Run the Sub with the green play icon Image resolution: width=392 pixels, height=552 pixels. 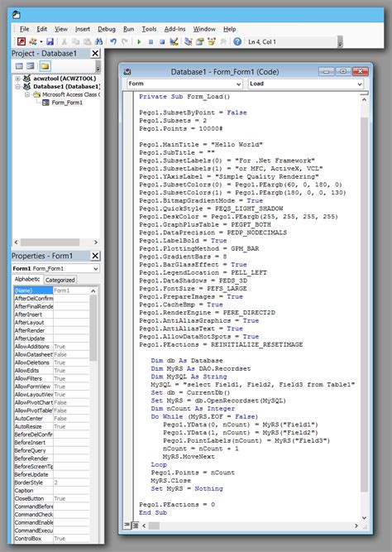click(x=139, y=41)
